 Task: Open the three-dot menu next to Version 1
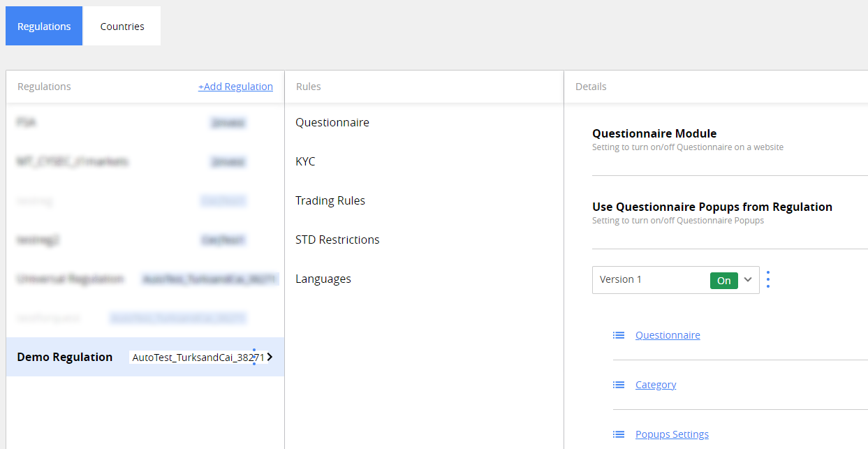(x=767, y=279)
